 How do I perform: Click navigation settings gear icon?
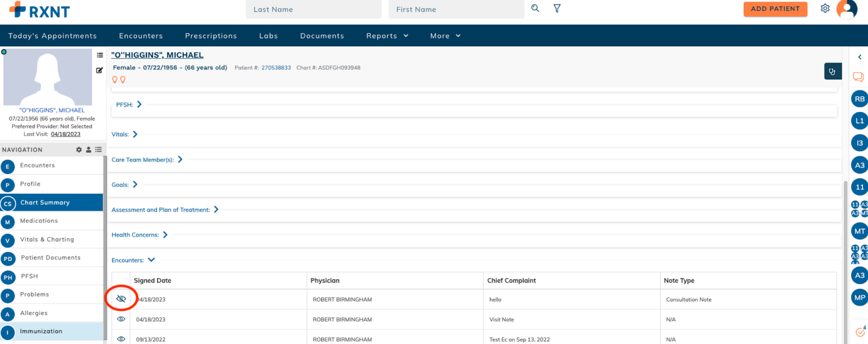[79, 150]
